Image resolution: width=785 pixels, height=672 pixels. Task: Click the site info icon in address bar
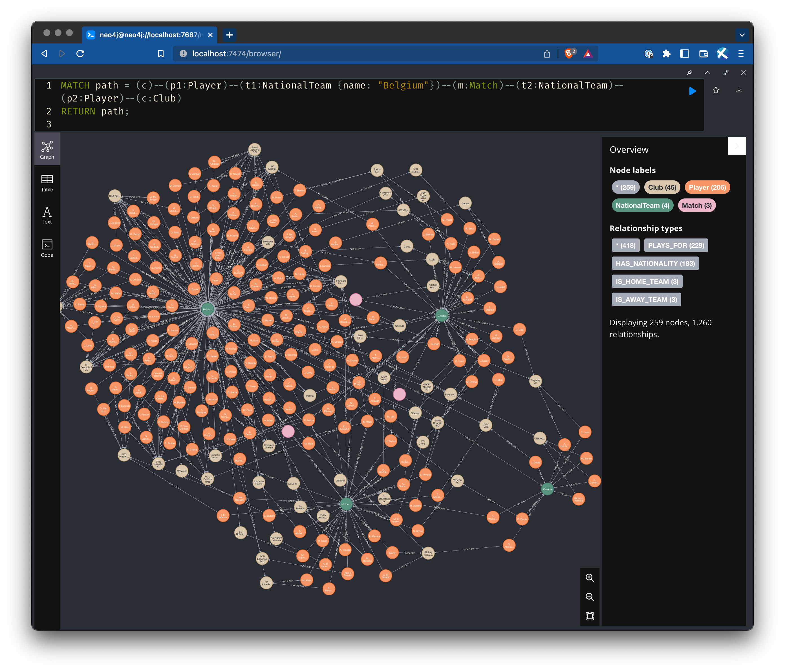(x=183, y=54)
